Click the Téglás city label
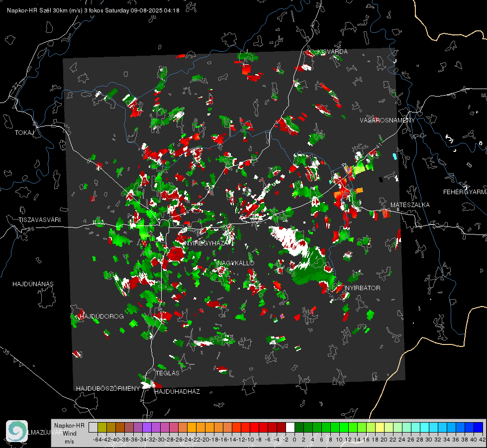The image size is (487, 448). pyautogui.click(x=168, y=373)
